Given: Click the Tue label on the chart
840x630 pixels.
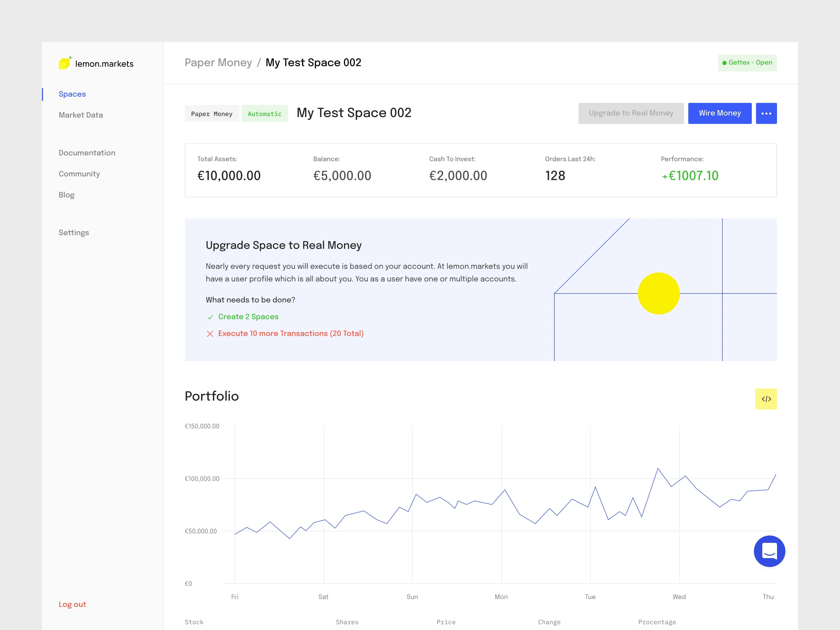Looking at the screenshot, I should [590, 597].
